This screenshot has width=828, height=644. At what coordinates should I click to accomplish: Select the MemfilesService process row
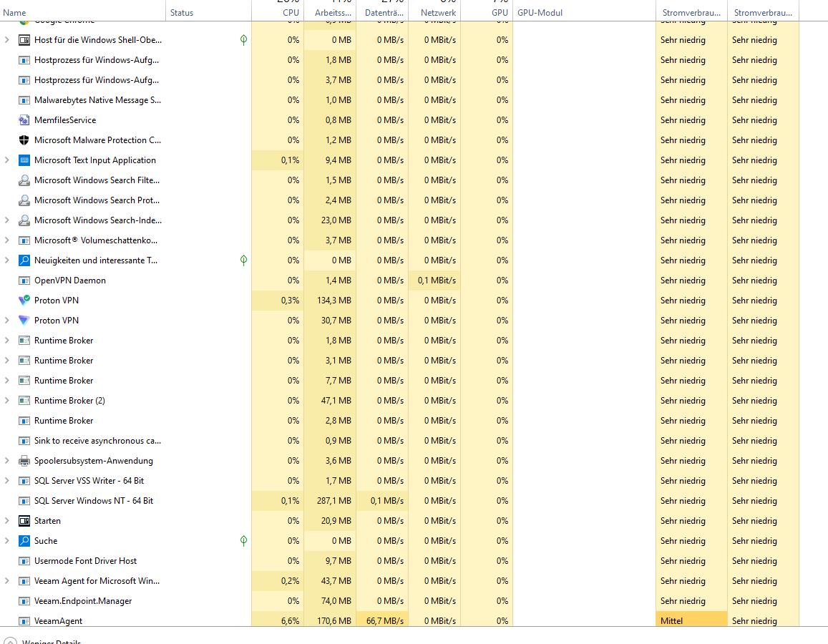399,119
